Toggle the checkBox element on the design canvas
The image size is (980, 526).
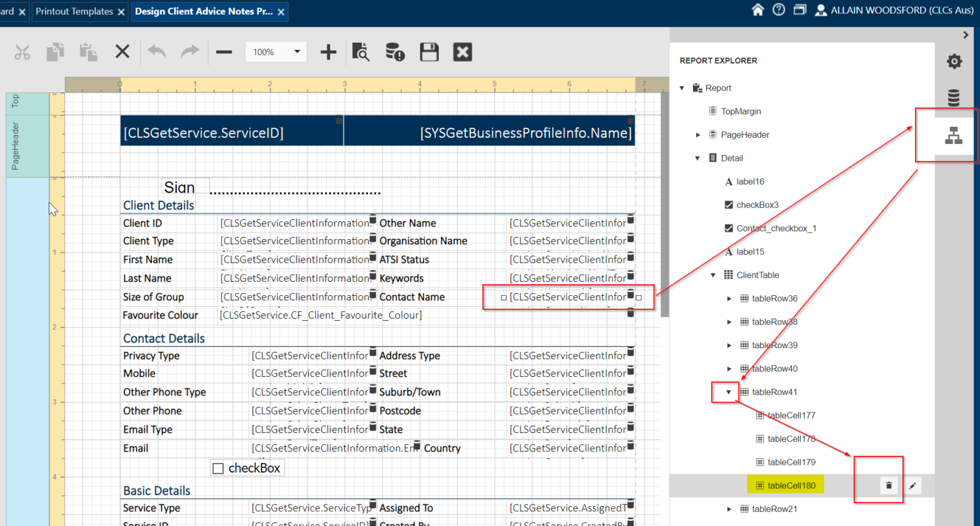click(x=218, y=467)
